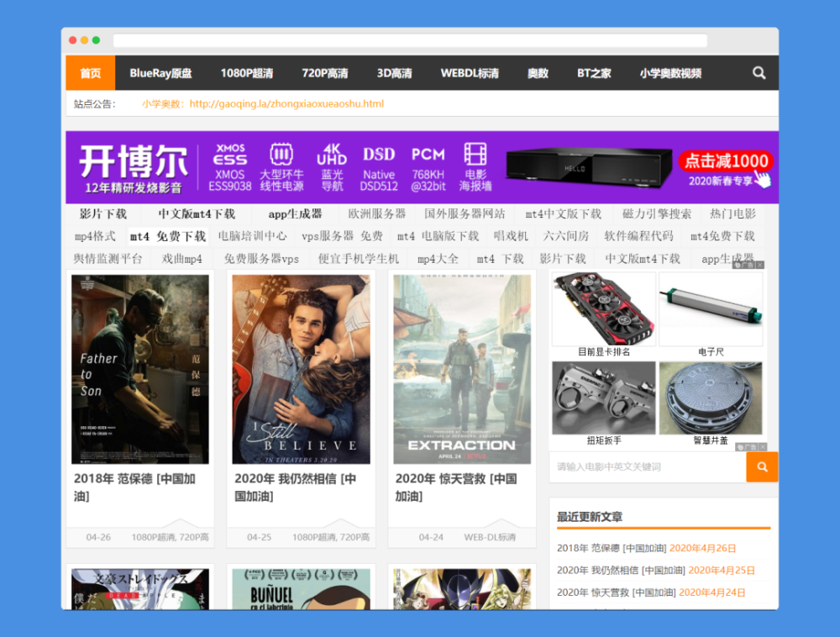Click the 唱戏机 ad link
This screenshot has height=637, width=840.
click(511, 236)
